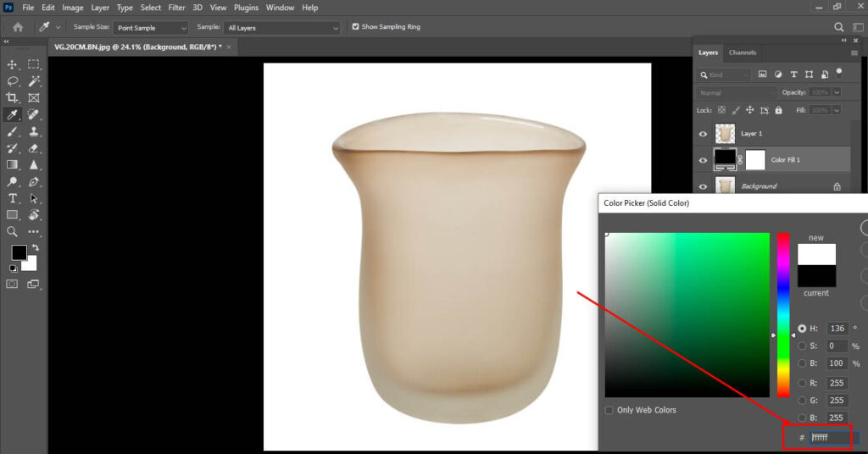Open the Layers panel hamburger menu

click(854, 53)
